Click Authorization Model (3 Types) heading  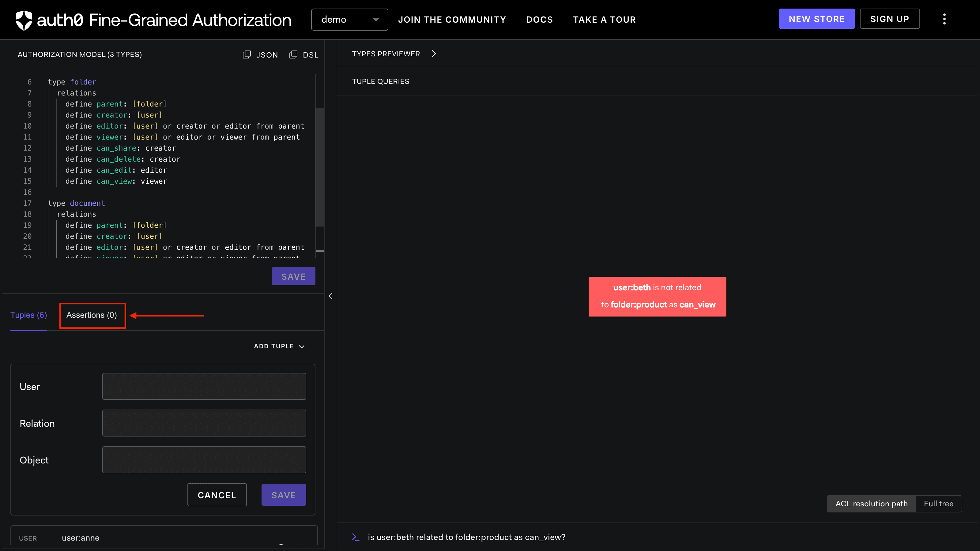[x=80, y=54]
